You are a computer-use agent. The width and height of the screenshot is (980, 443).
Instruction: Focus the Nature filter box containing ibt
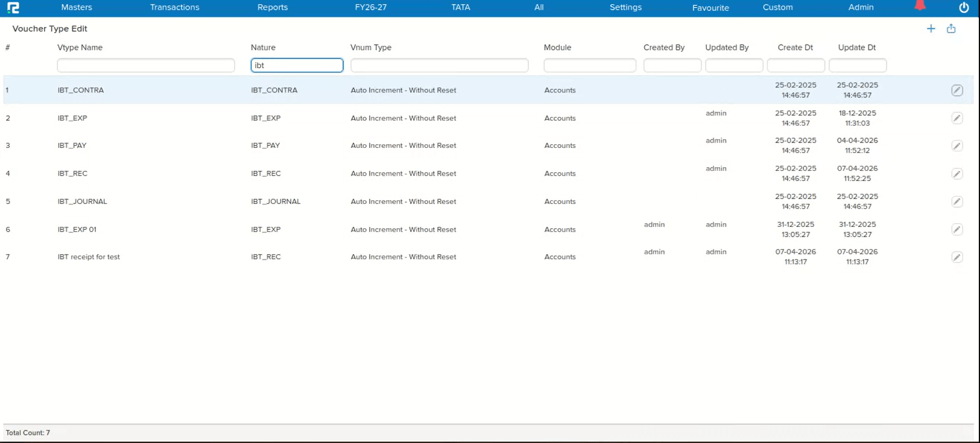tap(297, 65)
